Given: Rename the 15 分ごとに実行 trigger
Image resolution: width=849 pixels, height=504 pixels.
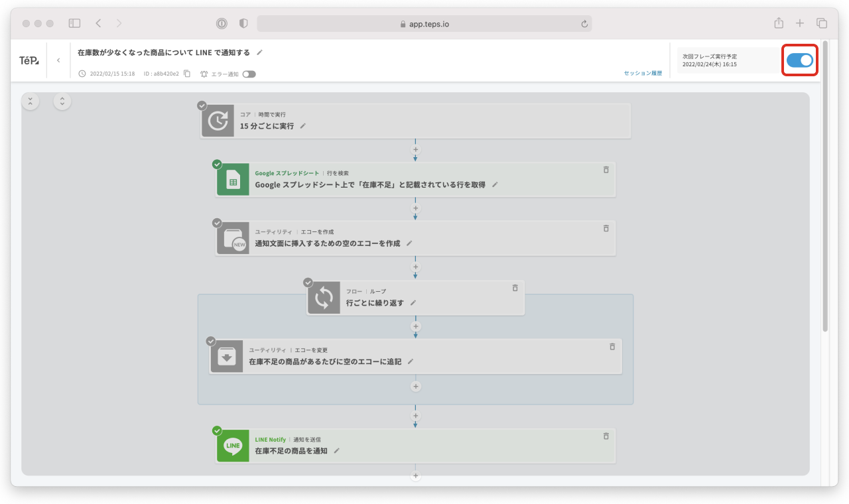Looking at the screenshot, I should coord(303,126).
